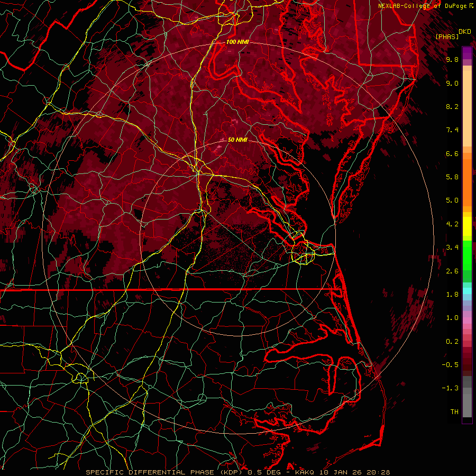476x476 pixels.
Task: Click the cyan segment of the color bar
Action: tap(467, 290)
